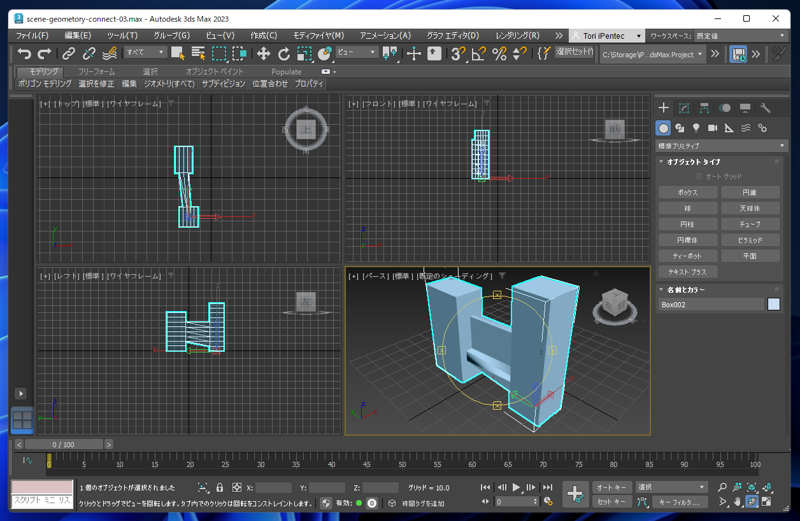The width and height of the screenshot is (800, 521).
Task: Switch to the フリーフォーム ribbon tab
Action: (x=96, y=71)
